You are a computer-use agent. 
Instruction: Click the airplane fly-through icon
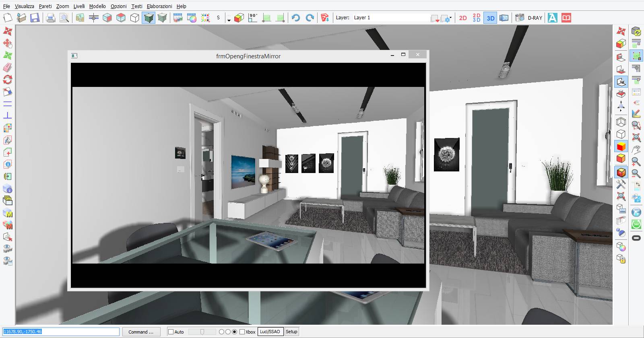[x=636, y=212]
